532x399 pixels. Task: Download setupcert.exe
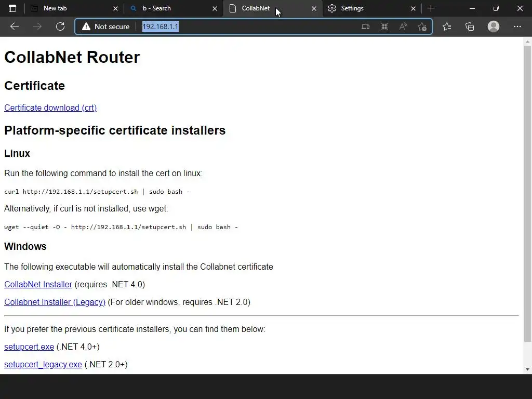pos(29,347)
